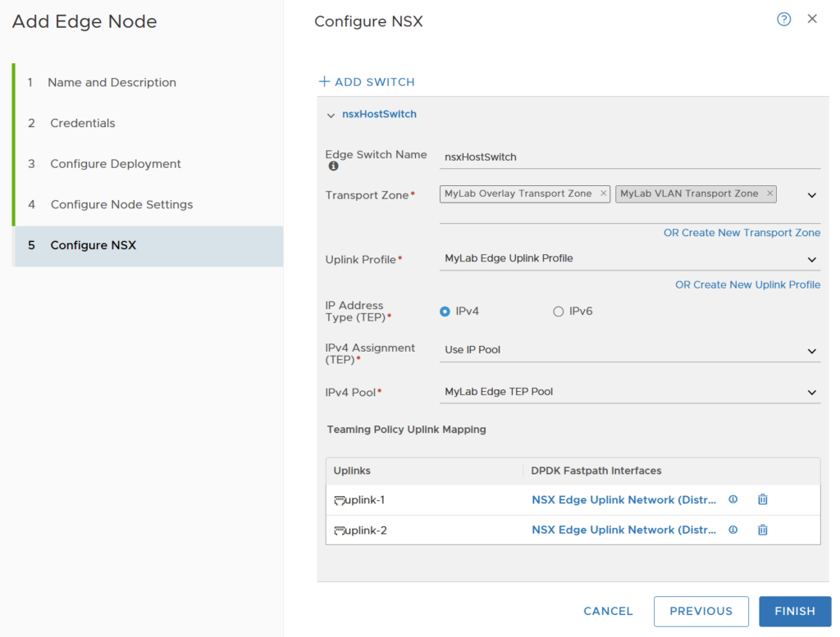Open the Uplink Profile dropdown
The height and width of the screenshot is (637, 840).
811,259
